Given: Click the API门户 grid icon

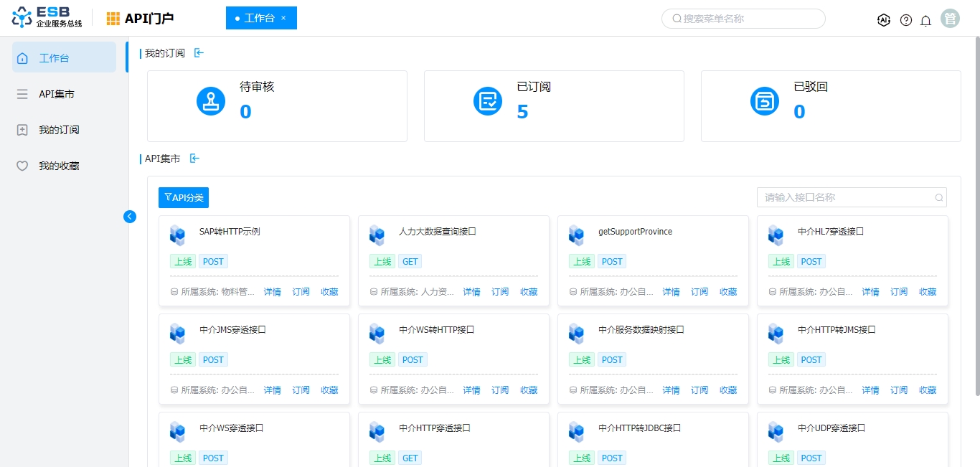Looking at the screenshot, I should pos(113,19).
